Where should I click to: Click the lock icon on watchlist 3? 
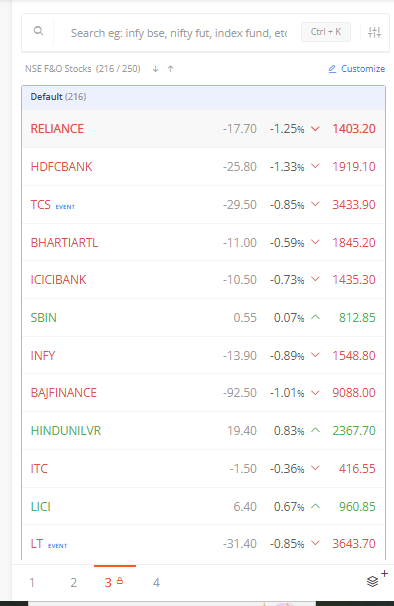120,580
